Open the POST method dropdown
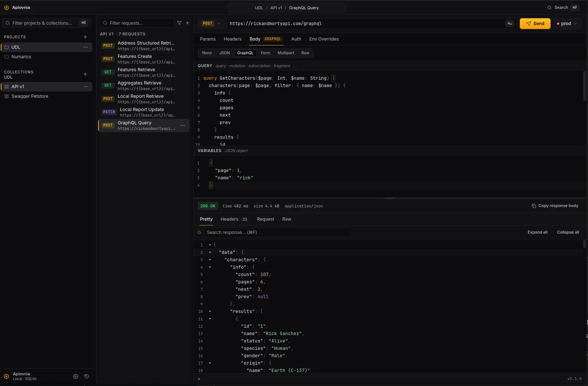Viewport: 588px width, 386px height. point(211,23)
